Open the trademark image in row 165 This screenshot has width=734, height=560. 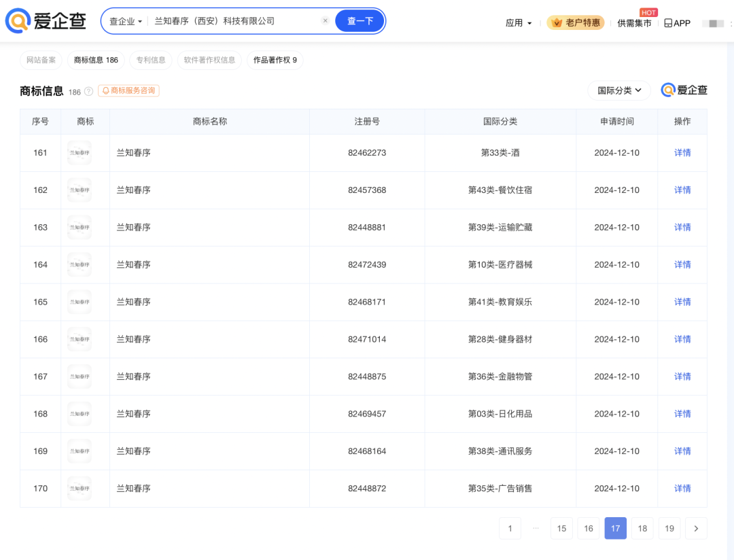click(80, 302)
